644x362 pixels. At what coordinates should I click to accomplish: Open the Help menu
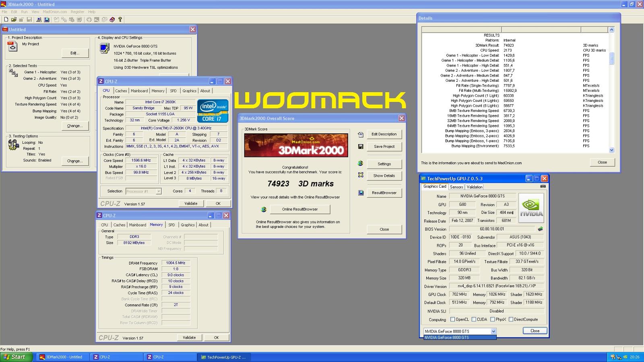[92, 12]
